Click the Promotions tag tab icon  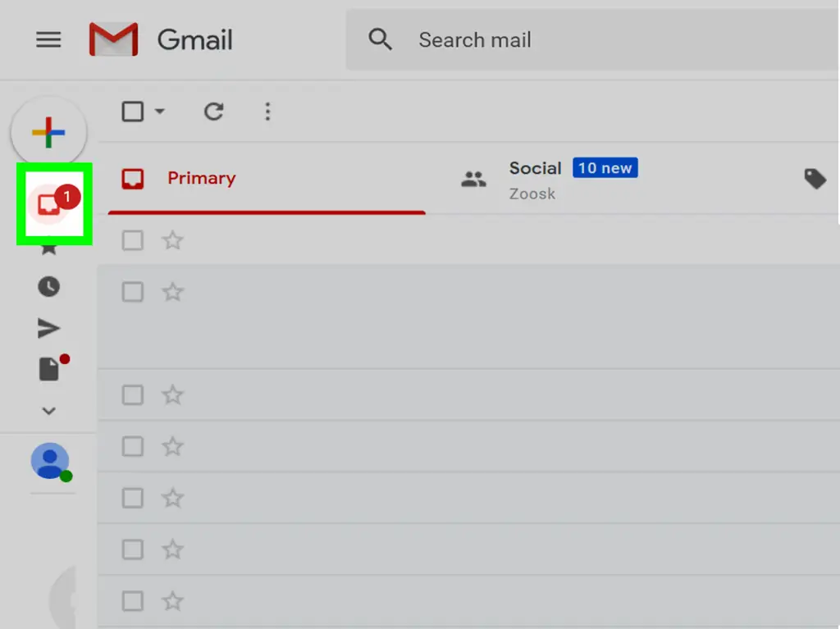click(x=815, y=179)
